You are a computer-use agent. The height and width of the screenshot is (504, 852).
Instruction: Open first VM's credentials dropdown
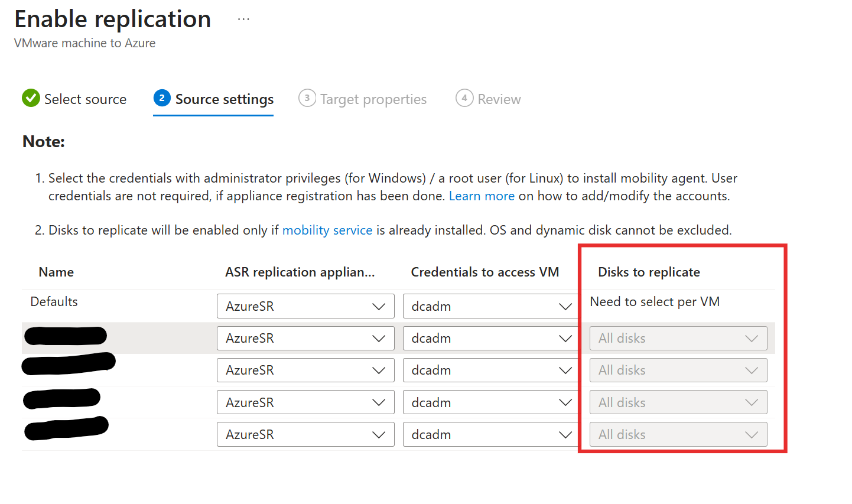click(491, 338)
